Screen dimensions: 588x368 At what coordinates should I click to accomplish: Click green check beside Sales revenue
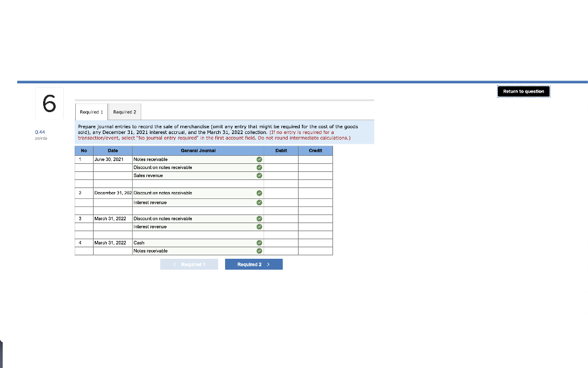259,175
